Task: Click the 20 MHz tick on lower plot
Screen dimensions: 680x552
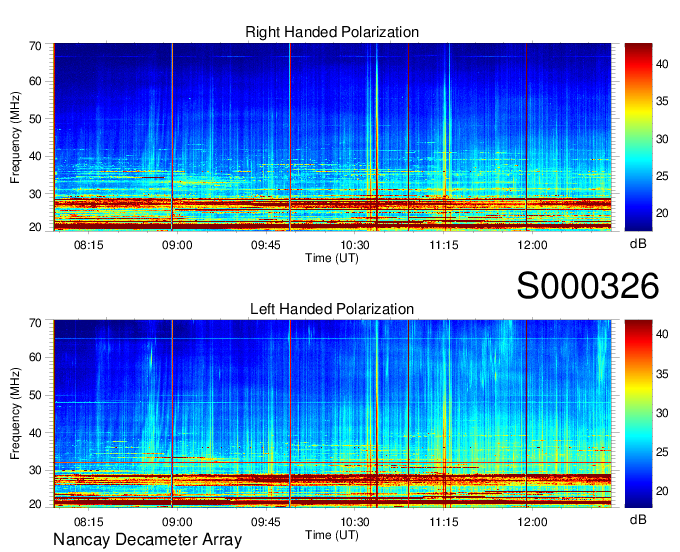Action: (35, 504)
